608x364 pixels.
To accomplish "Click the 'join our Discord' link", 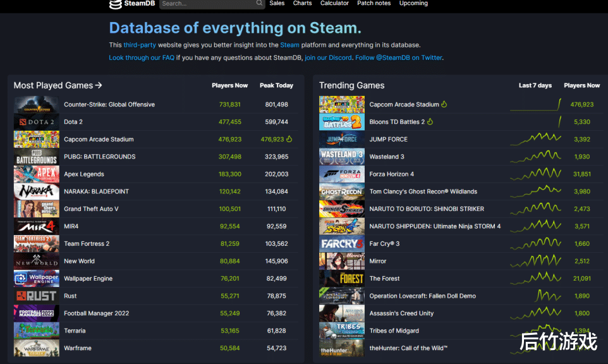I will click(328, 58).
